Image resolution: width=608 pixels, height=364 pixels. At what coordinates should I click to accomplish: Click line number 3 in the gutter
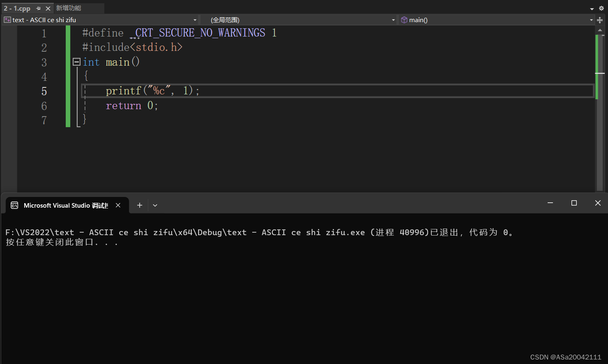click(44, 62)
